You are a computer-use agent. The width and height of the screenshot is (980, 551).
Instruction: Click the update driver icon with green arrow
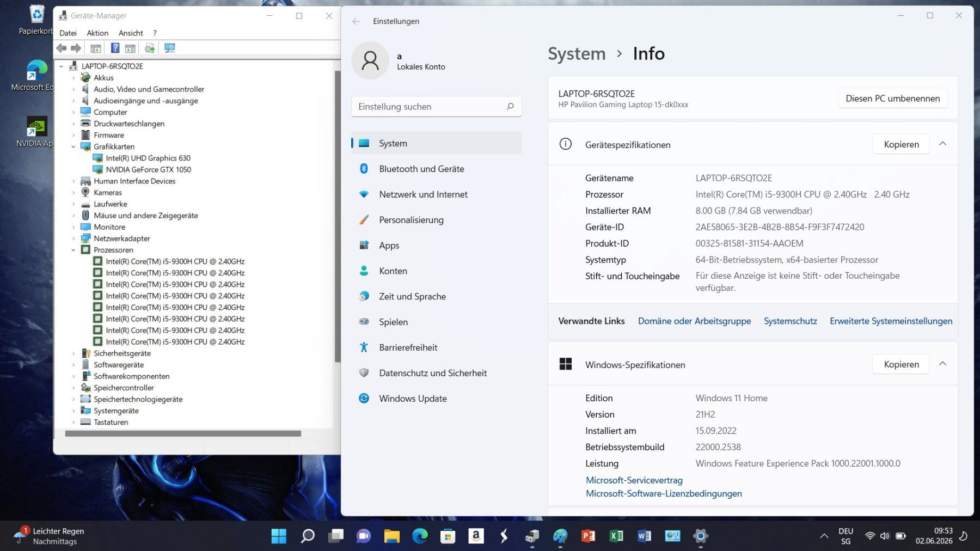150,48
